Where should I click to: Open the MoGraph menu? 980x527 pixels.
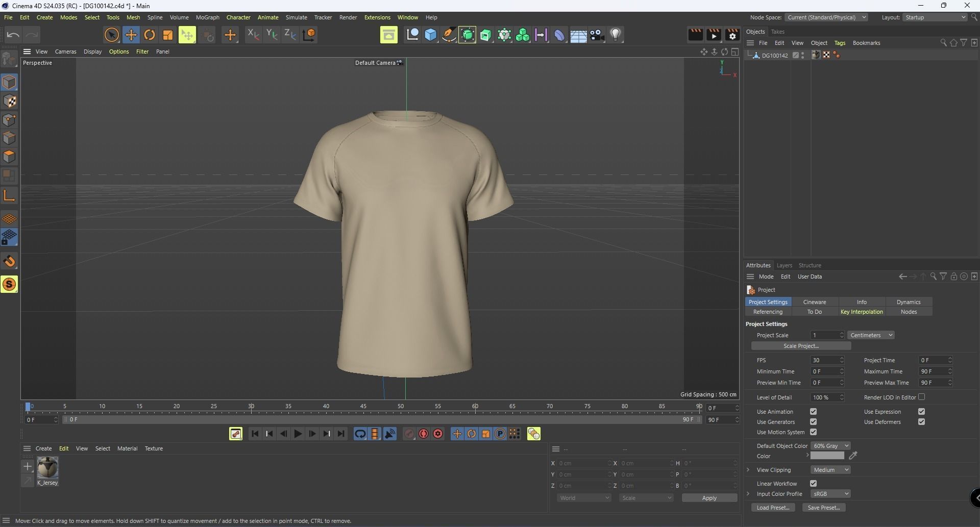click(207, 17)
